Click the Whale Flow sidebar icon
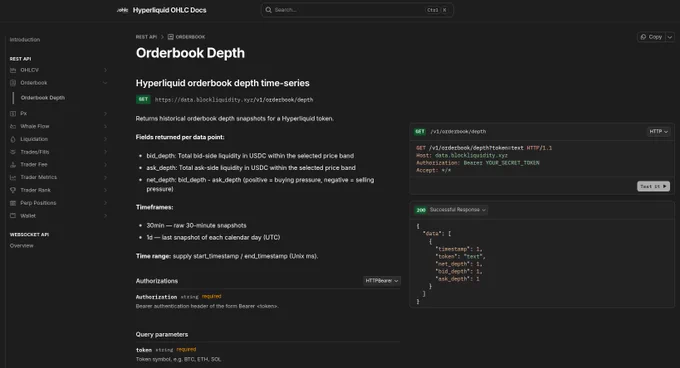Screen dimensions: 680x368 point(13,126)
